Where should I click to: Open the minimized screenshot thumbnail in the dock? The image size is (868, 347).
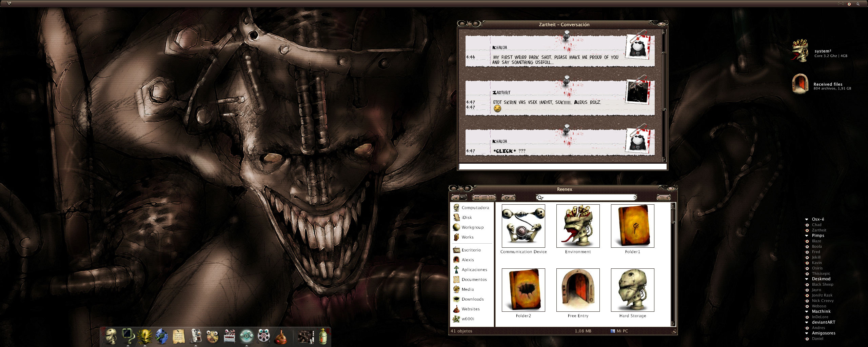tap(305, 336)
